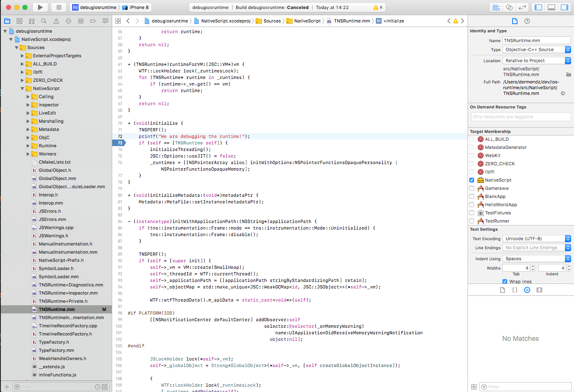Select Sources in the breadcrumb bar
574x392 pixels.
pyautogui.click(x=272, y=21)
